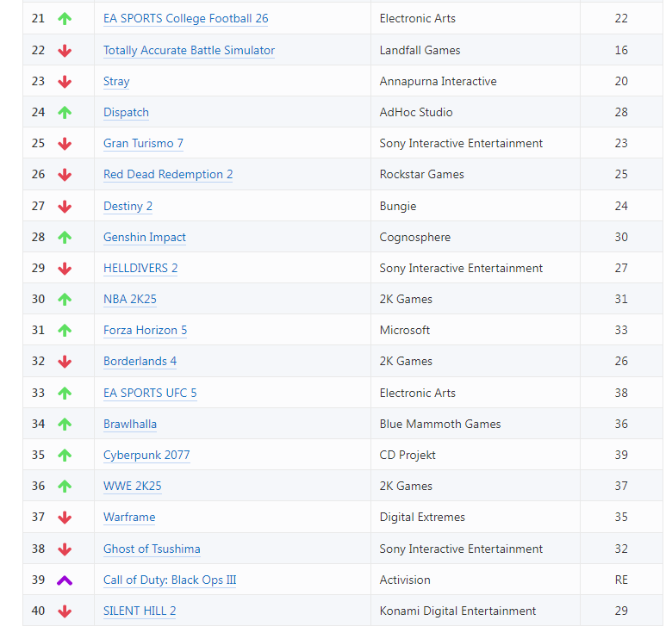Click previous rank '16' in Battle Simulator row
This screenshot has width=672, height=639.
(x=621, y=50)
